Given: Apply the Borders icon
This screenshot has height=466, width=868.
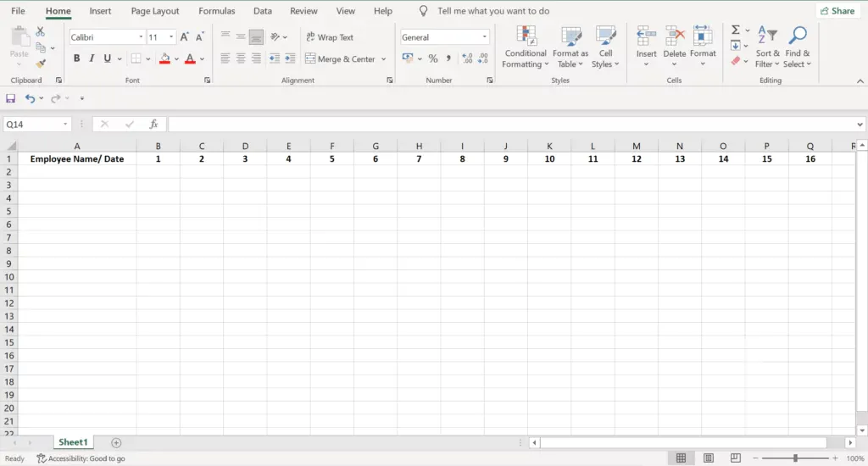Looking at the screenshot, I should [x=136, y=58].
